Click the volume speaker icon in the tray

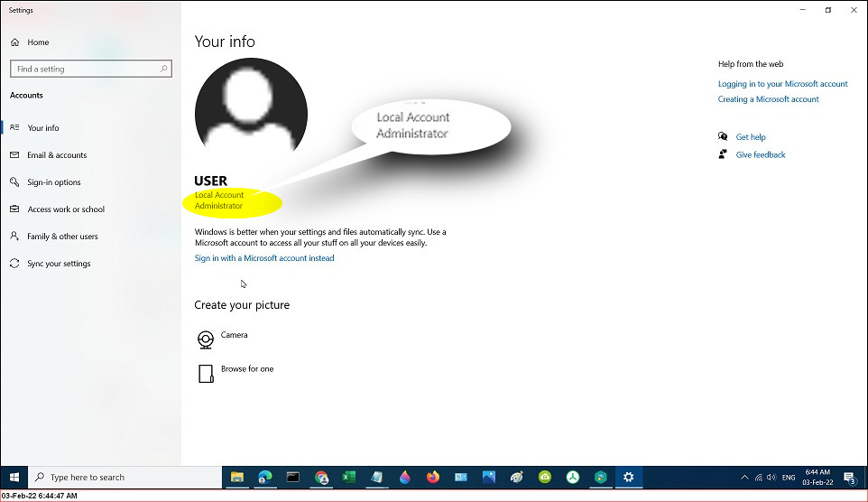tap(771, 477)
